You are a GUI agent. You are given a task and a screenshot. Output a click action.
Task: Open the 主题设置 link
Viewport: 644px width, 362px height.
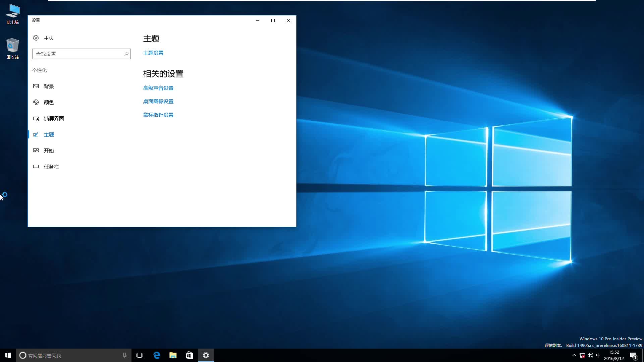(153, 53)
